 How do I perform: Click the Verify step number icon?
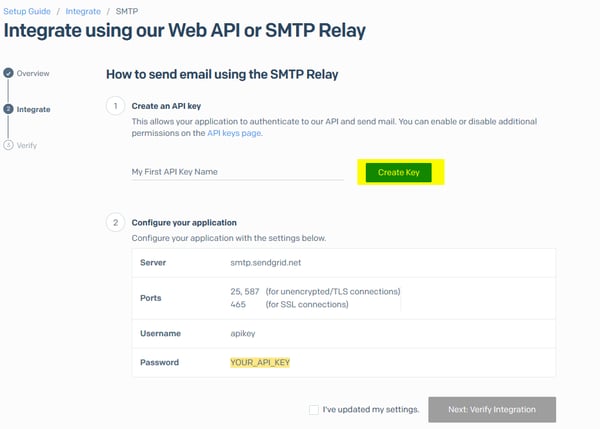(8, 145)
